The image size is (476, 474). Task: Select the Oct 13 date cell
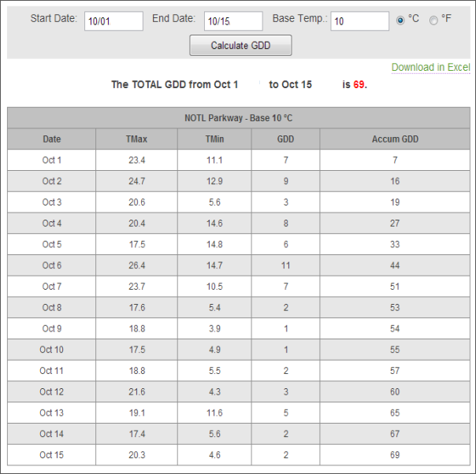point(51,413)
